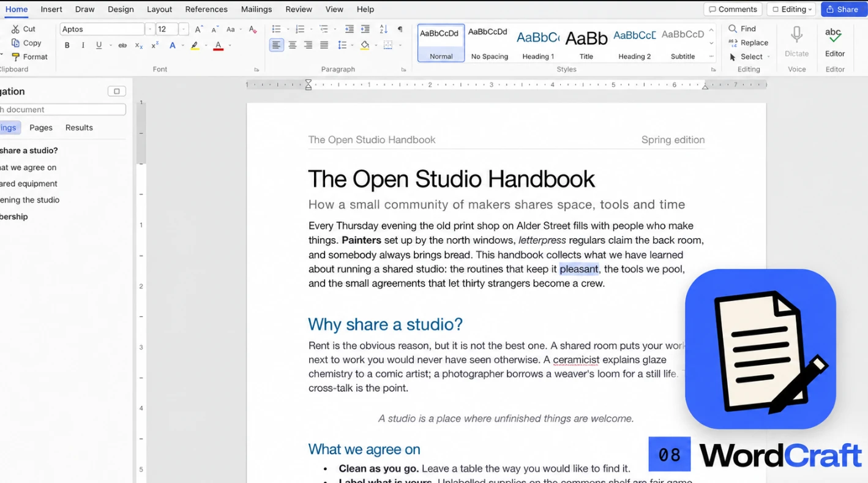Open the Comments pane button
The height and width of the screenshot is (483, 868).
coord(733,9)
